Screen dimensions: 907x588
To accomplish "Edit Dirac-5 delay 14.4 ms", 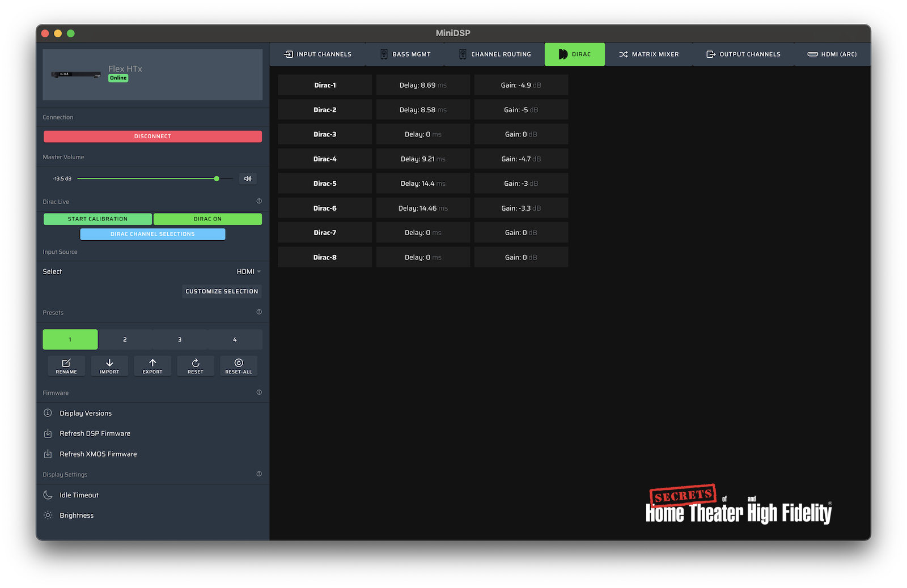I will coord(423,184).
